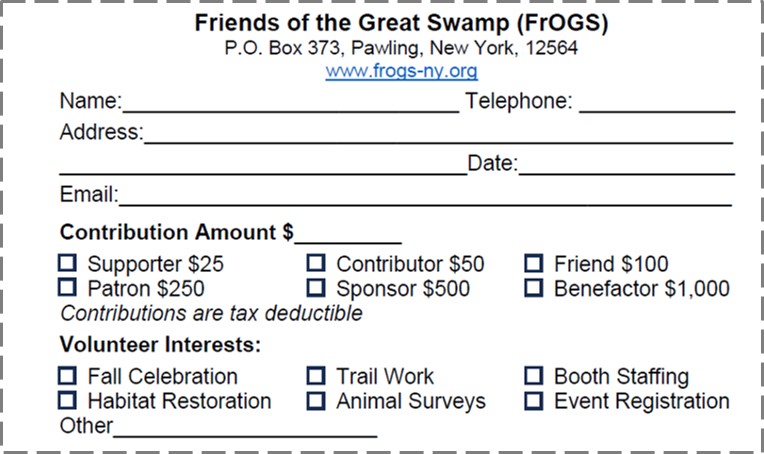Open the www.frogs-ny.org link

[x=401, y=71]
